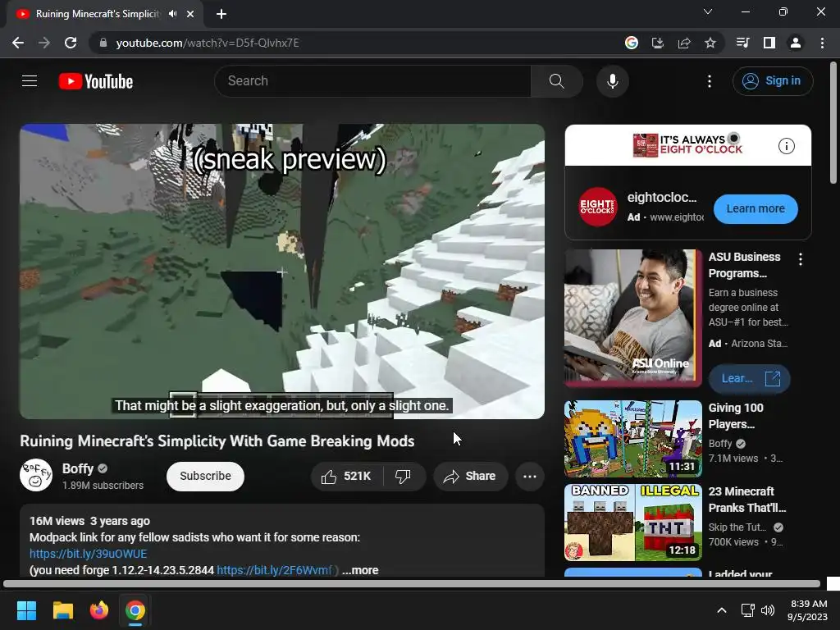The width and height of the screenshot is (840, 630).
Task: Subscribe to Boffy channel
Action: pos(205,477)
